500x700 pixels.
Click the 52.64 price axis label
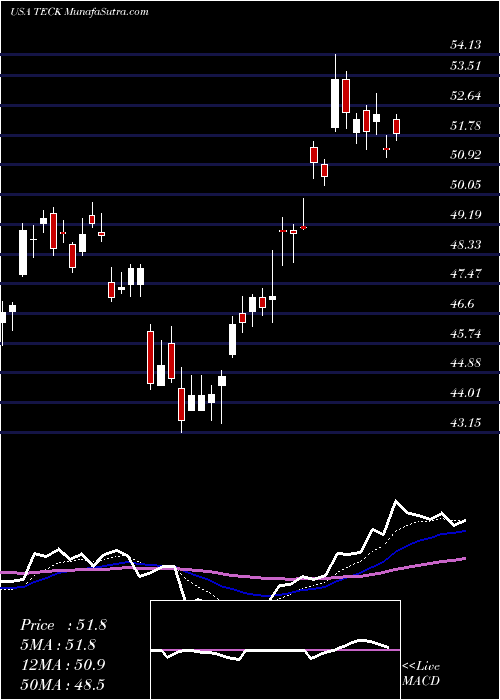466,96
